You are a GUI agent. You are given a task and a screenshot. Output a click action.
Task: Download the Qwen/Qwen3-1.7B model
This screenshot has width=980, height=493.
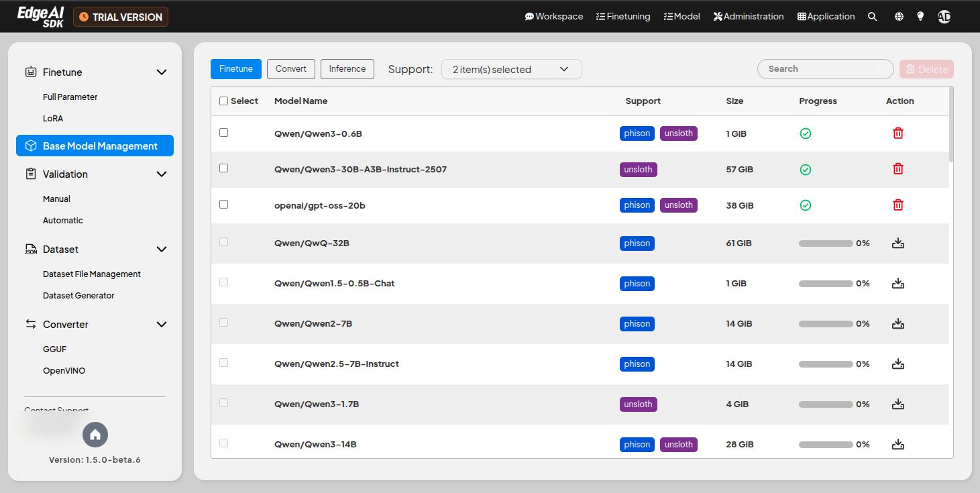point(898,404)
